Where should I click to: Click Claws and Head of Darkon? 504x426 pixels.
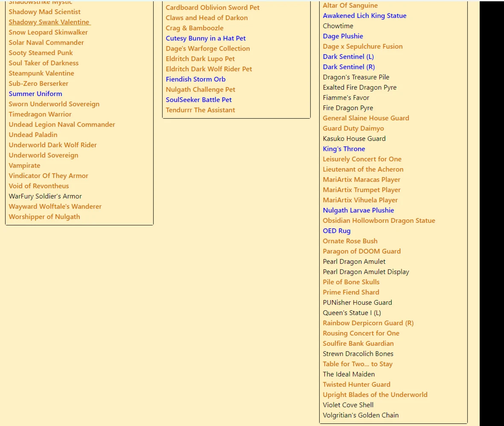pos(207,18)
